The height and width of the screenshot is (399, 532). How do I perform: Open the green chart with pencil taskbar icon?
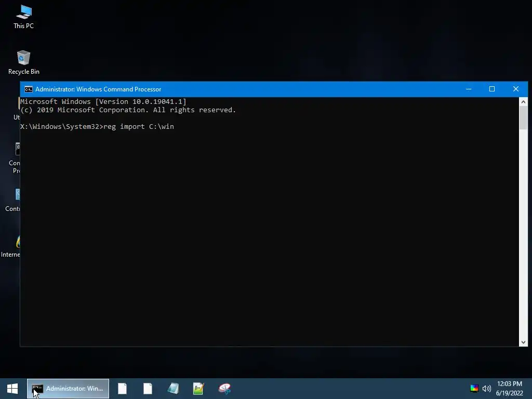coord(198,389)
